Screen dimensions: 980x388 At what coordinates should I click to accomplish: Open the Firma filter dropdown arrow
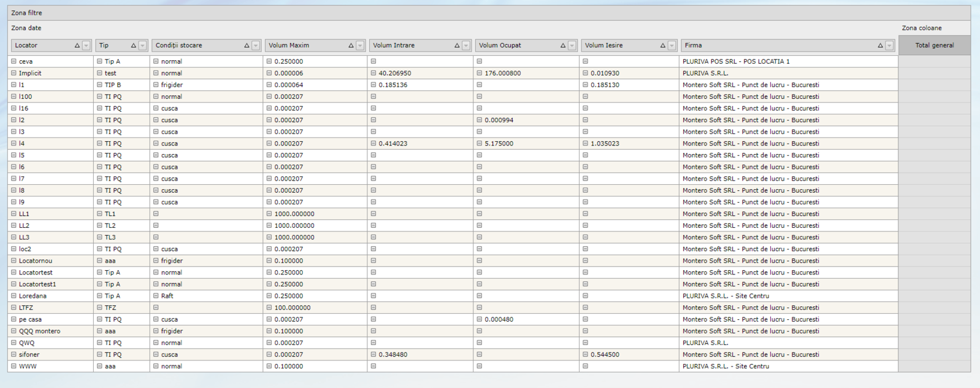click(x=889, y=45)
